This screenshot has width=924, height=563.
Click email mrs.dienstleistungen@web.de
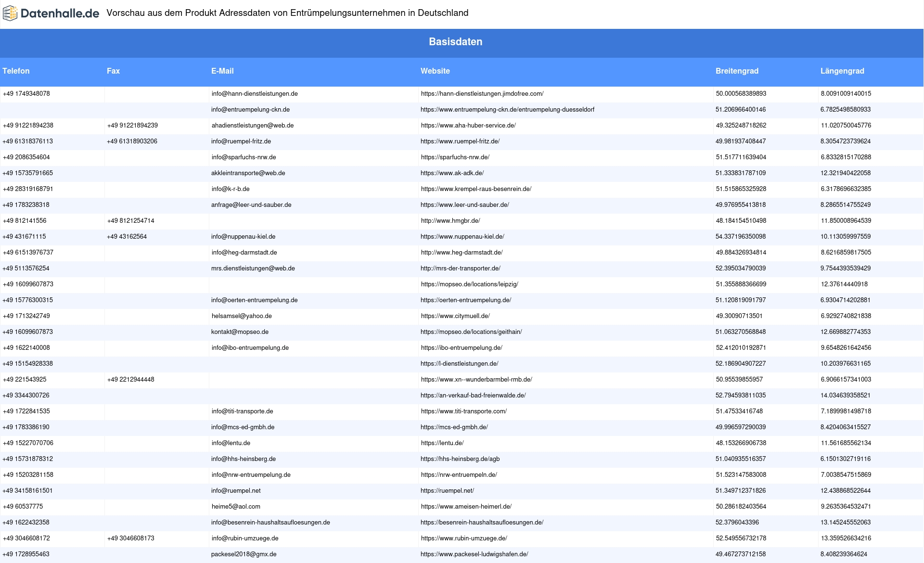[253, 269]
